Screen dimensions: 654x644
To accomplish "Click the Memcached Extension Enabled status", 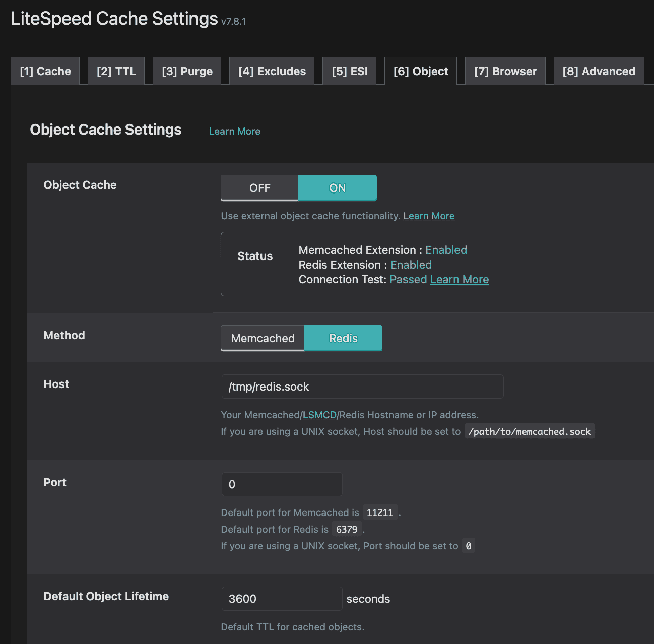I will 446,250.
